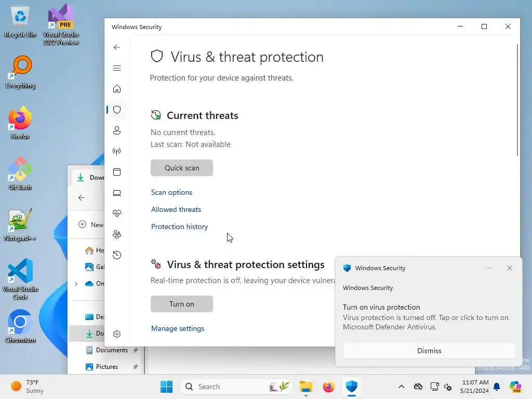Start a Quick scan
Viewport: 532px width, 399px height.
click(182, 168)
